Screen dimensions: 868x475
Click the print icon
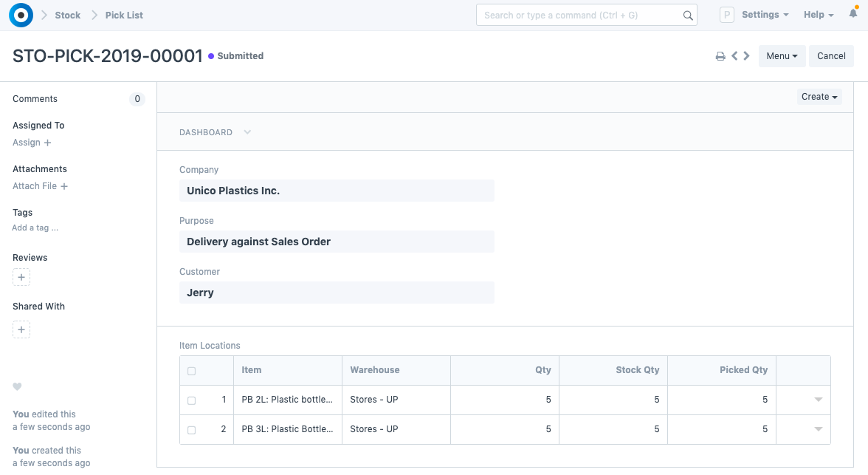click(x=720, y=56)
